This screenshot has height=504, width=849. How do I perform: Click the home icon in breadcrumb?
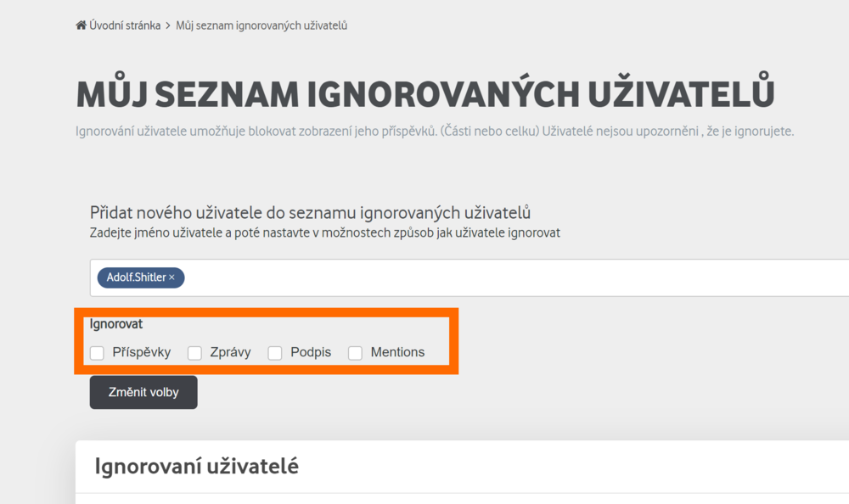point(81,25)
